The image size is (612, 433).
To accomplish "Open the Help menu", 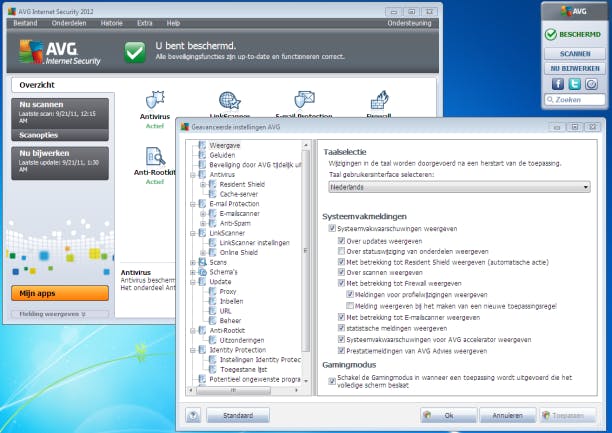I will pyautogui.click(x=173, y=23).
